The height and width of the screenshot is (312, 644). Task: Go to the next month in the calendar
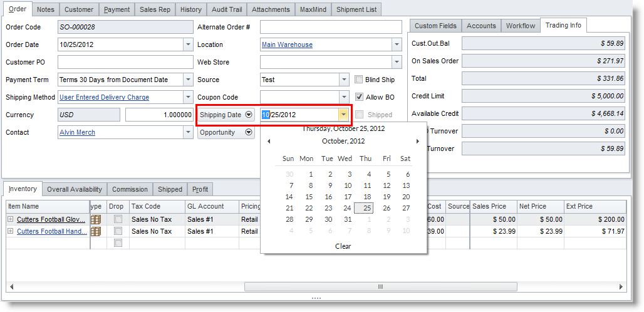click(418, 141)
